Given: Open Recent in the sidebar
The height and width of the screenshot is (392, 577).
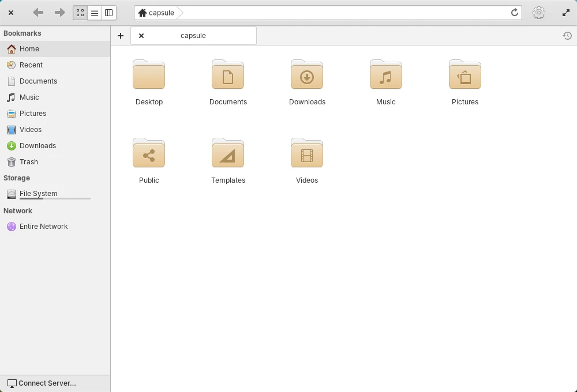Looking at the screenshot, I should pyautogui.click(x=55, y=65).
